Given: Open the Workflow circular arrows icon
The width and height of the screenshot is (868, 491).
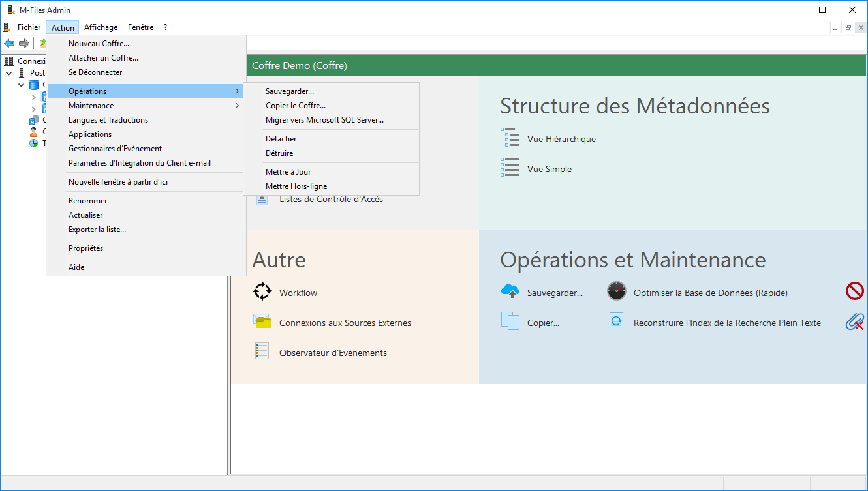Looking at the screenshot, I should (262, 291).
